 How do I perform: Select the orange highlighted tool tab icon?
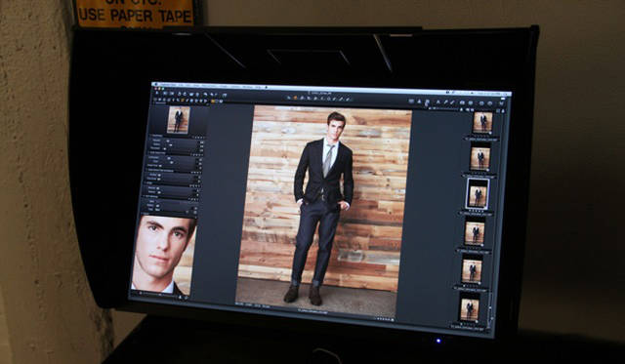coord(183,101)
